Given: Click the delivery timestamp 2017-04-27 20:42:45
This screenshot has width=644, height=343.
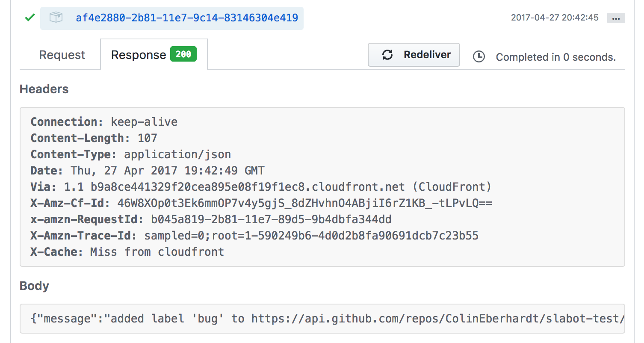Looking at the screenshot, I should (x=555, y=18).
